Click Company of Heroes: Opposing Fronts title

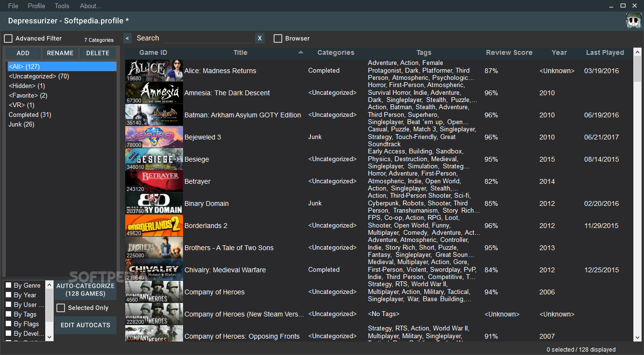point(242,336)
